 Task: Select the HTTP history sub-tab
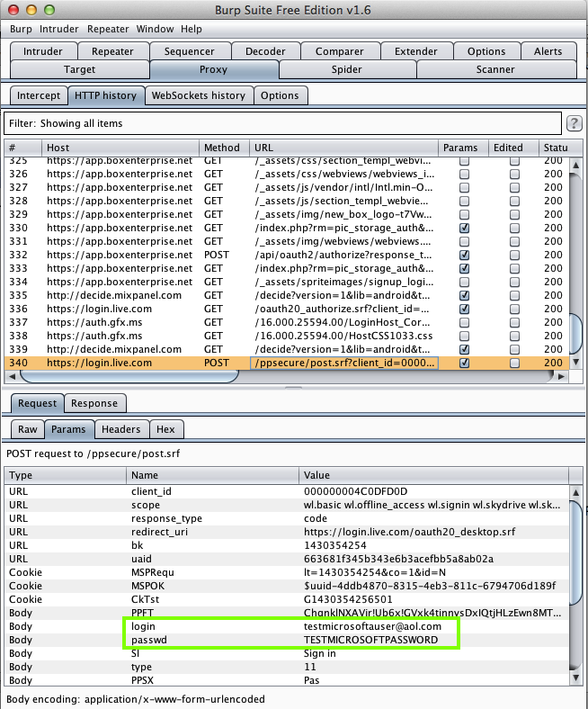(105, 95)
